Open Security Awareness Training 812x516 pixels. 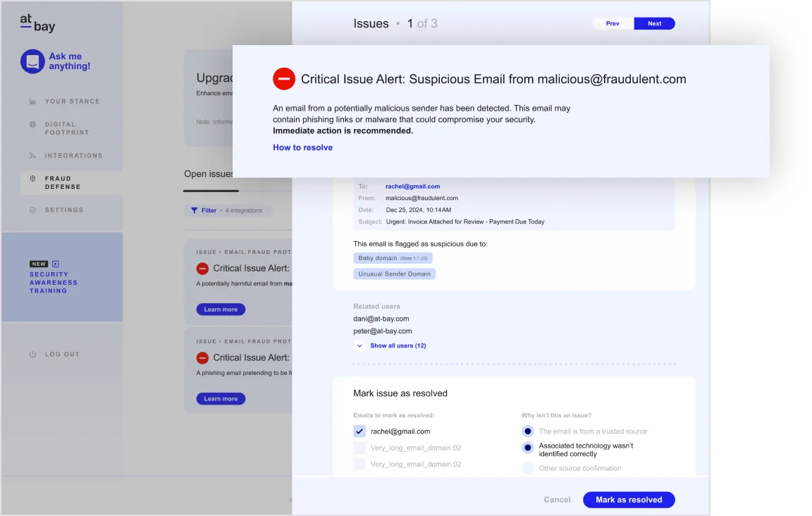tap(54, 283)
